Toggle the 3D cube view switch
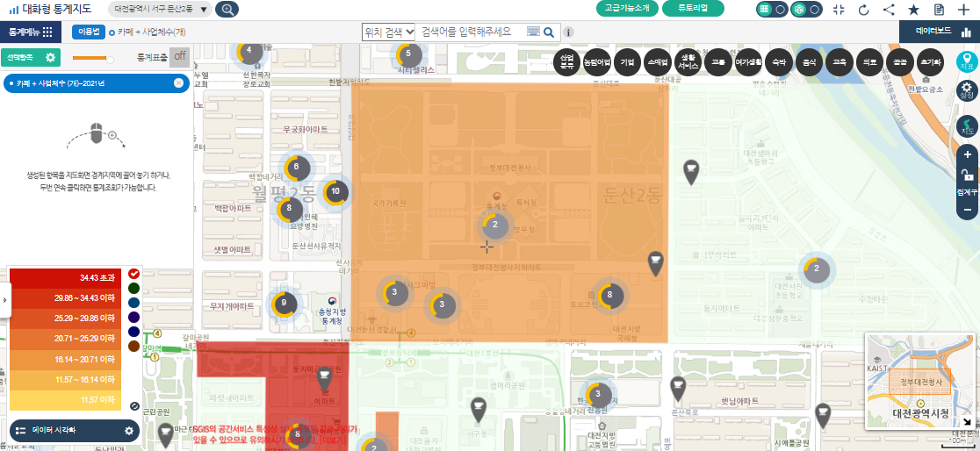 pyautogui.click(x=805, y=10)
